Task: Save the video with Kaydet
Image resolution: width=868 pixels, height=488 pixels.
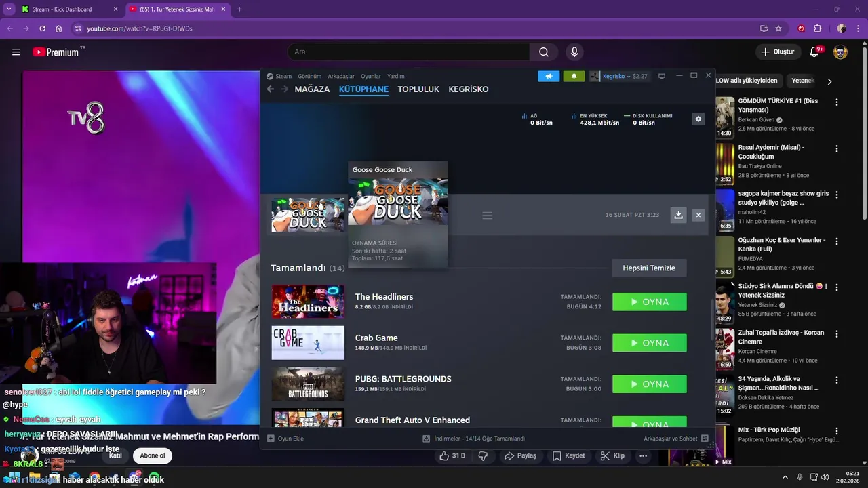Action: pos(568,455)
